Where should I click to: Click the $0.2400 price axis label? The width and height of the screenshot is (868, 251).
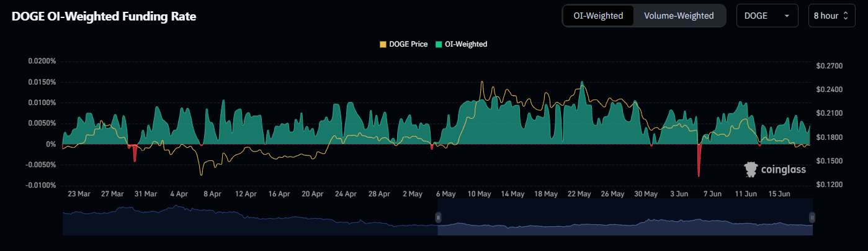(830, 89)
